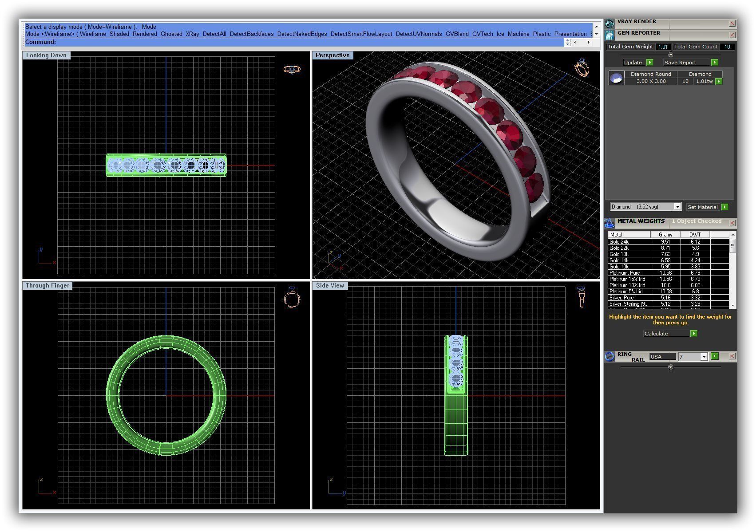Screen dimensions: 756x532
Task: Click the Metal Weights scale icon
Action: point(610,223)
